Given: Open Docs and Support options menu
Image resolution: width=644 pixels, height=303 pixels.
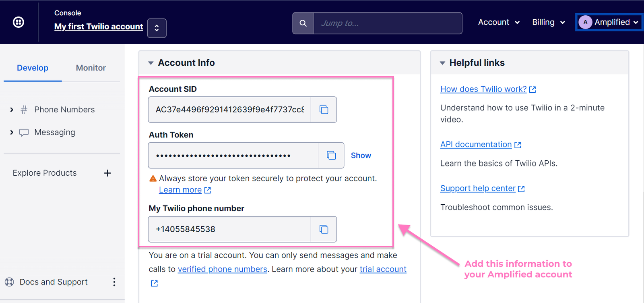Looking at the screenshot, I should 114,282.
